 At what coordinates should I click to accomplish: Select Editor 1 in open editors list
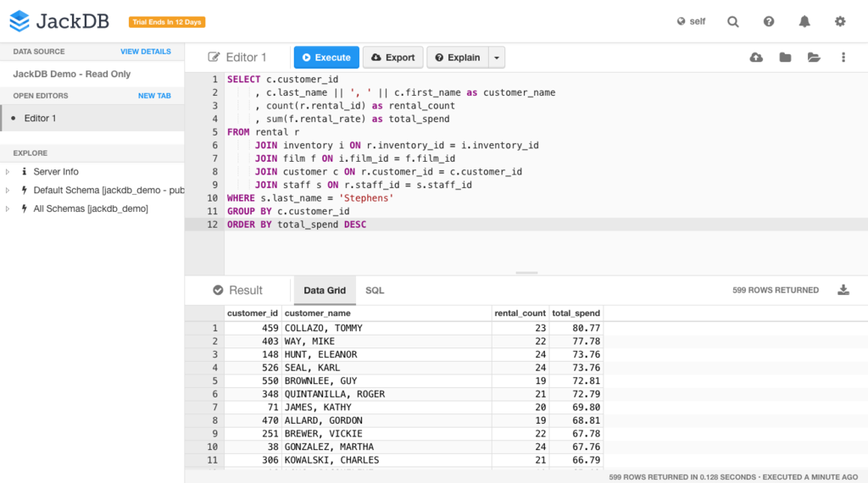[x=92, y=118]
